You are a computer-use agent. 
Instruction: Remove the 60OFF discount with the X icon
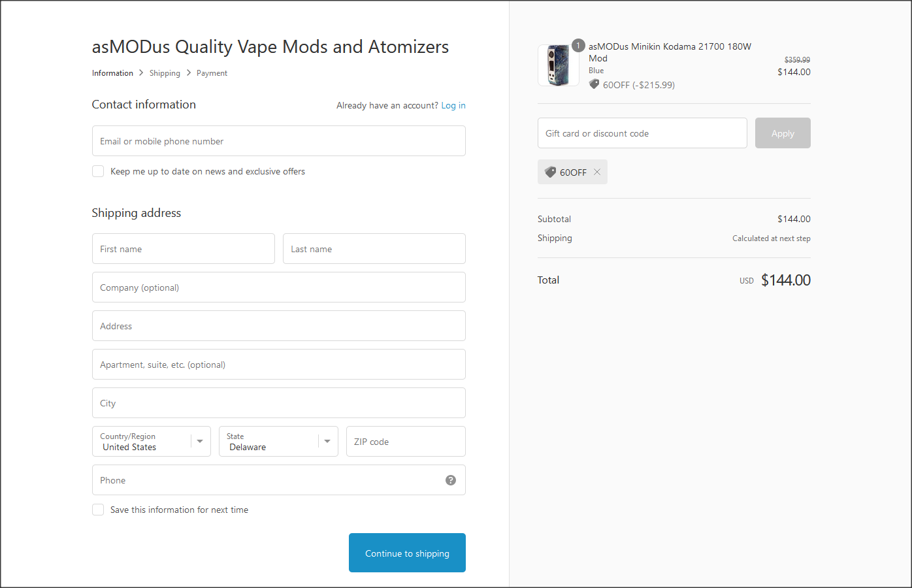[x=596, y=172]
